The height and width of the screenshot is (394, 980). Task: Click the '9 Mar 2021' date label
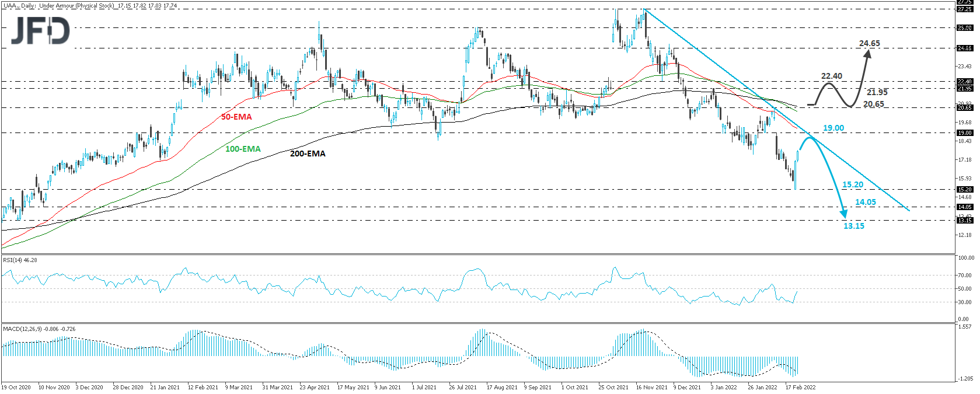tap(239, 388)
